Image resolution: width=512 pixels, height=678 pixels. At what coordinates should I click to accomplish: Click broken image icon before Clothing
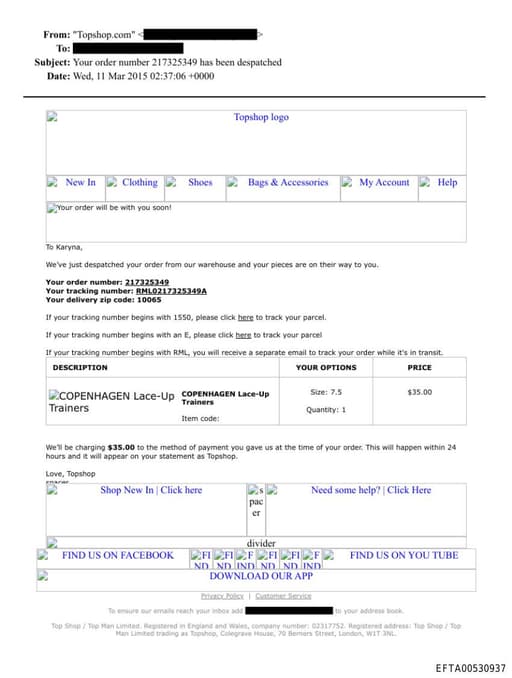coord(112,182)
